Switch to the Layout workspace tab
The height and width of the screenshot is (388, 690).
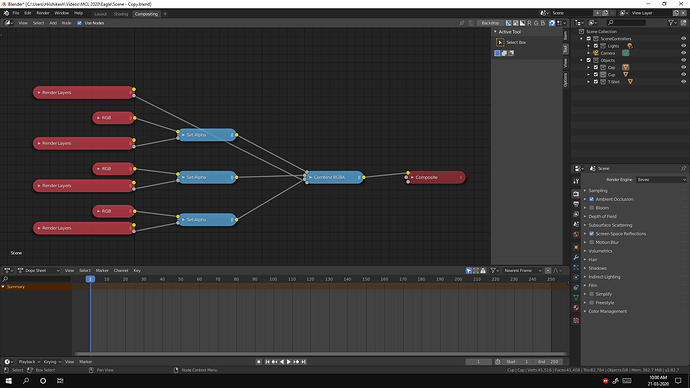[x=100, y=14]
